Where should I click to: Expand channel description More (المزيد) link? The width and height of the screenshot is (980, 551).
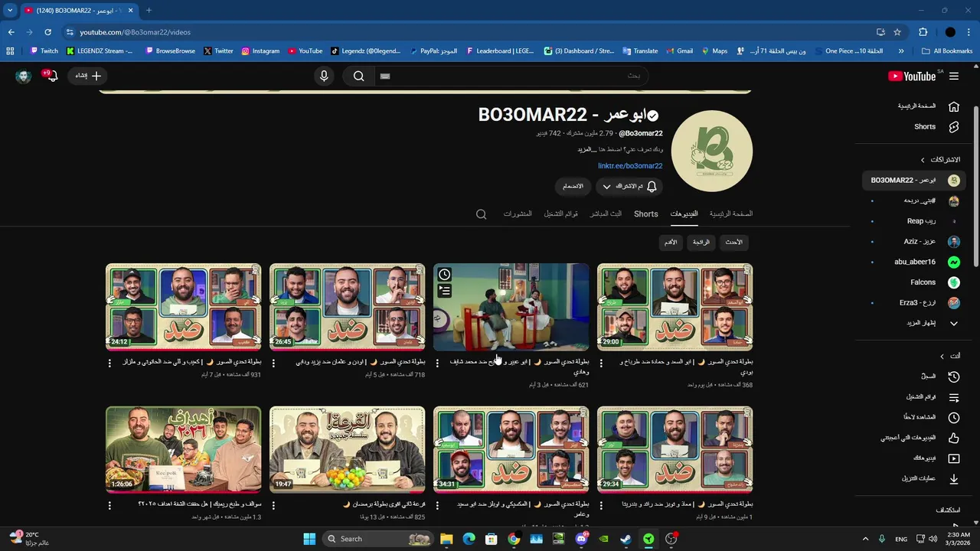[586, 149]
